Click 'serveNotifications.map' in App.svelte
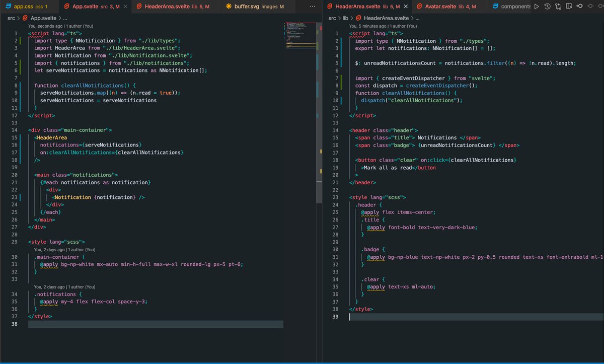This screenshot has width=604, height=364. 72,93
